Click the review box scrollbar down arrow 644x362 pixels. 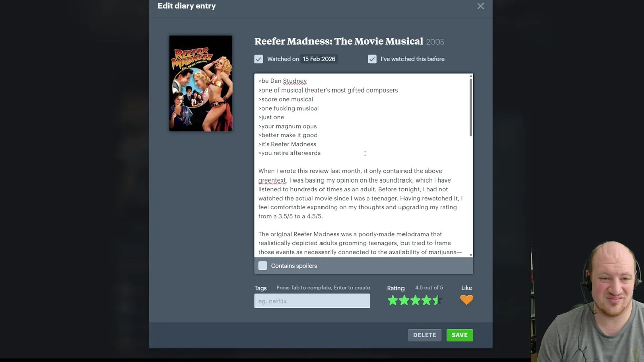click(x=471, y=255)
